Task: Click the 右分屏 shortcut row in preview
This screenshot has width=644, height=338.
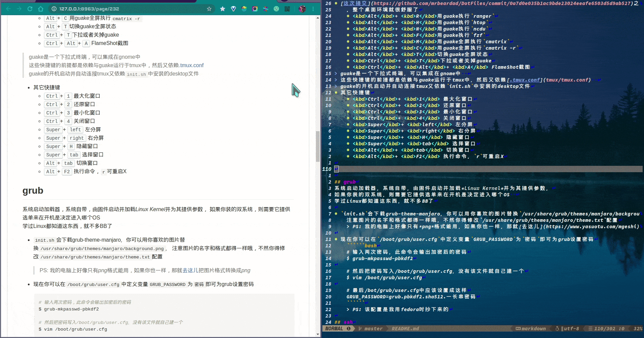Action: coord(74,138)
